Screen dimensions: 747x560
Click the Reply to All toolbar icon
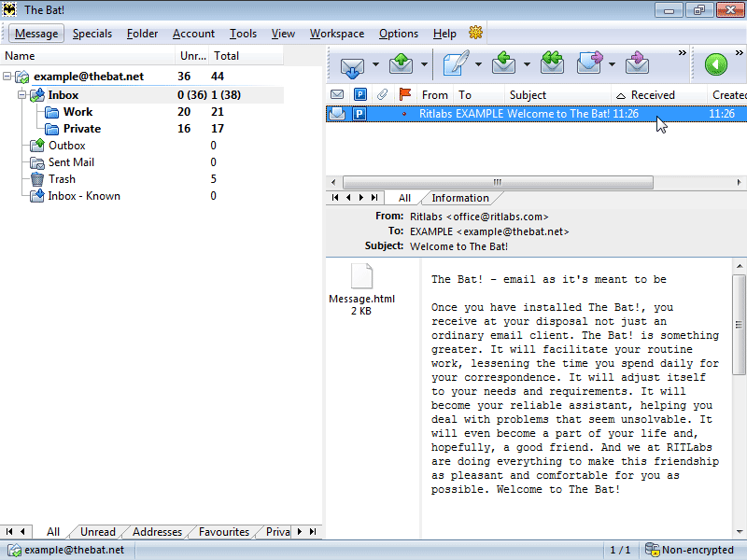point(552,65)
